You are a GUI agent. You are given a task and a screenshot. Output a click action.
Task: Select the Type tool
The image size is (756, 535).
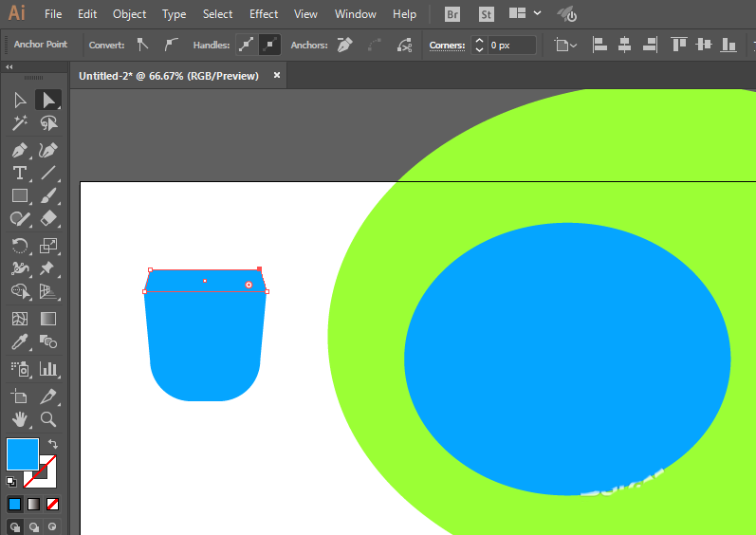[20, 173]
